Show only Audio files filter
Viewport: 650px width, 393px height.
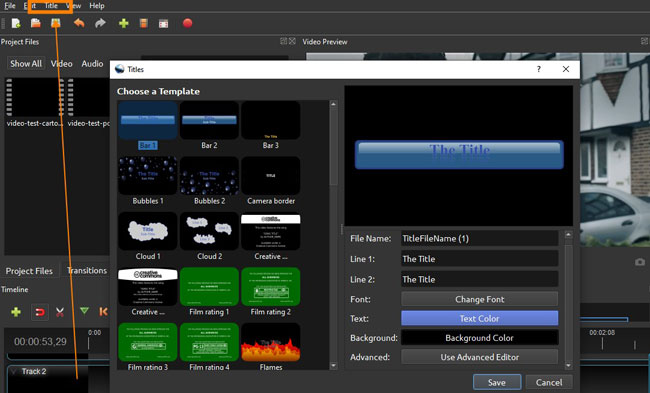tap(92, 63)
